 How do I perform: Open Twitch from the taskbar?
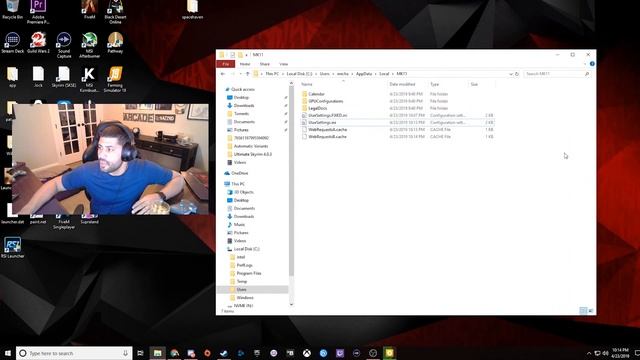pyautogui.click(x=340, y=353)
